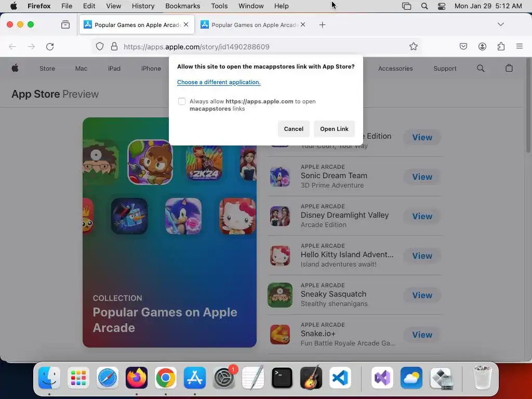Open Launchpad from the Dock
This screenshot has width=532, height=399.
(78, 378)
